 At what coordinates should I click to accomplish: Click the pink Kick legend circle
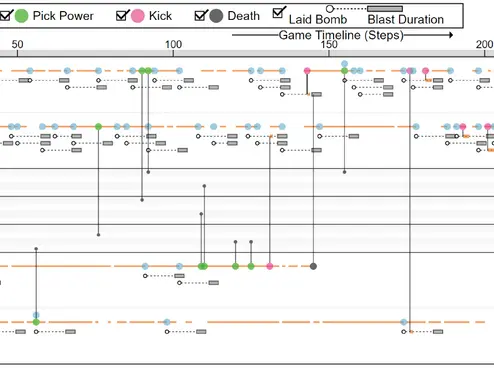point(138,16)
